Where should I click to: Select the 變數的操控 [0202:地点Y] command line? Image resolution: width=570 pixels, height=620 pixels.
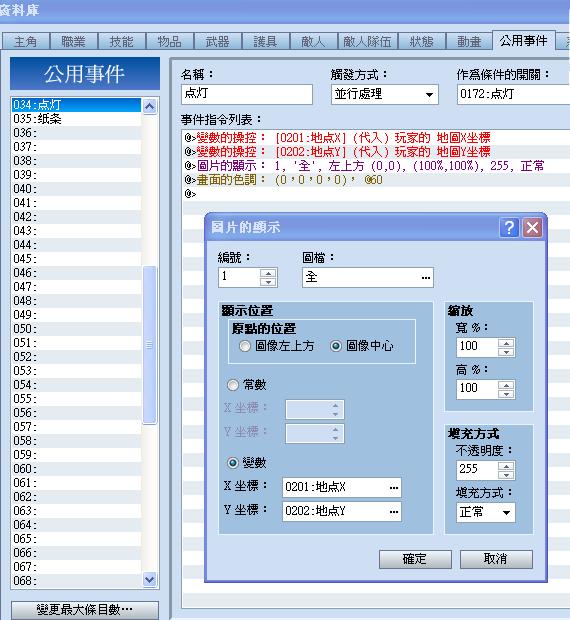[376, 152]
